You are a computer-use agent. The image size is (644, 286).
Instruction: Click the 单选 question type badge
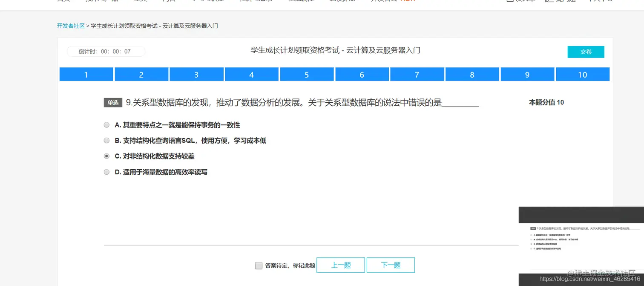[112, 102]
